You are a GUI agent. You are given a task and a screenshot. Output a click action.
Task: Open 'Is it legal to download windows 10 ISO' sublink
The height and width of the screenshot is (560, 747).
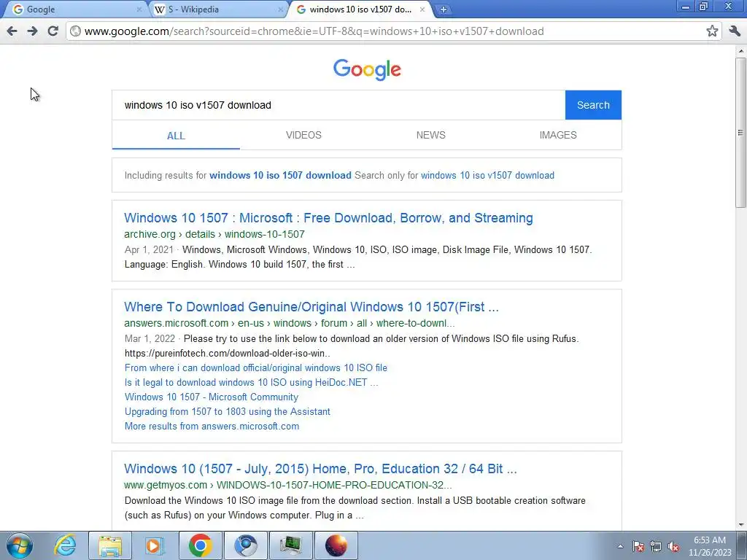pyautogui.click(x=251, y=382)
